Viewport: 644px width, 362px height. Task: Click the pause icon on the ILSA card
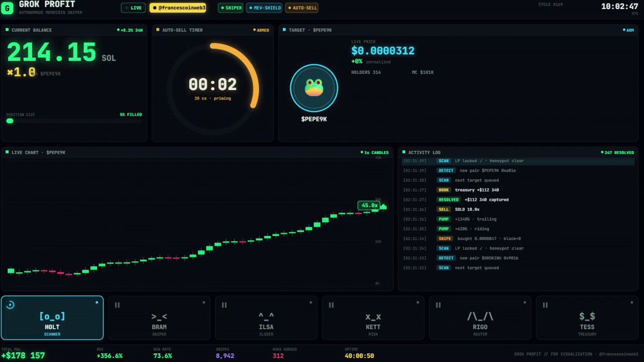tap(224, 305)
